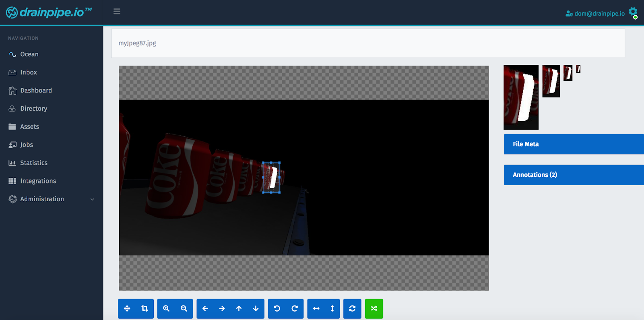Open settings gear in top right

click(633, 12)
